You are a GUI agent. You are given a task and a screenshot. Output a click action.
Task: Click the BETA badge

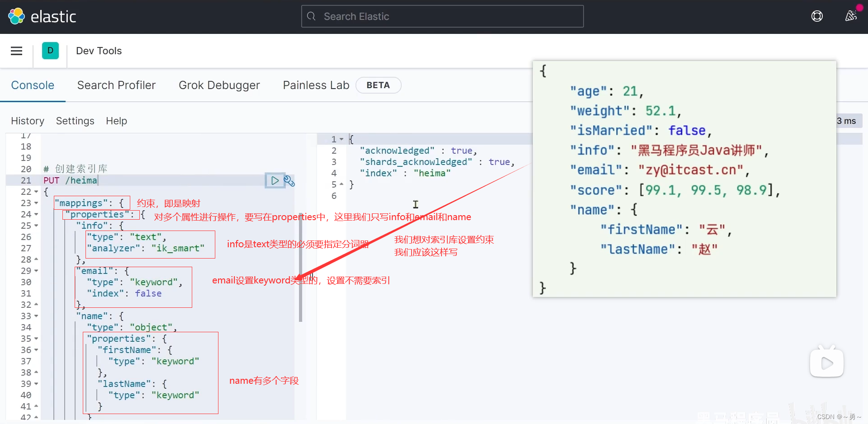378,85
